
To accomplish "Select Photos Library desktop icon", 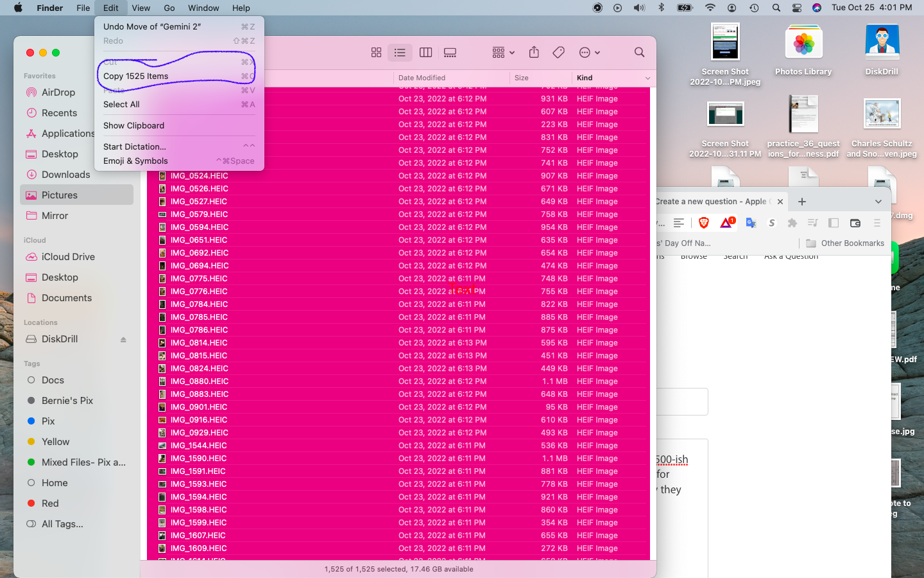I will (x=803, y=50).
